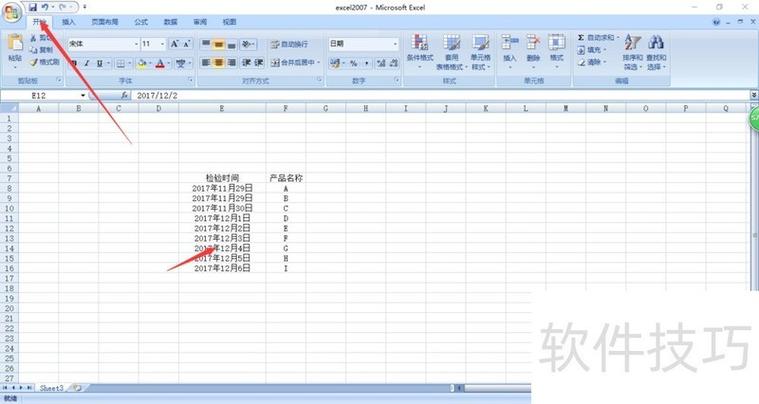Open the font size 11 dropdown

[162, 44]
